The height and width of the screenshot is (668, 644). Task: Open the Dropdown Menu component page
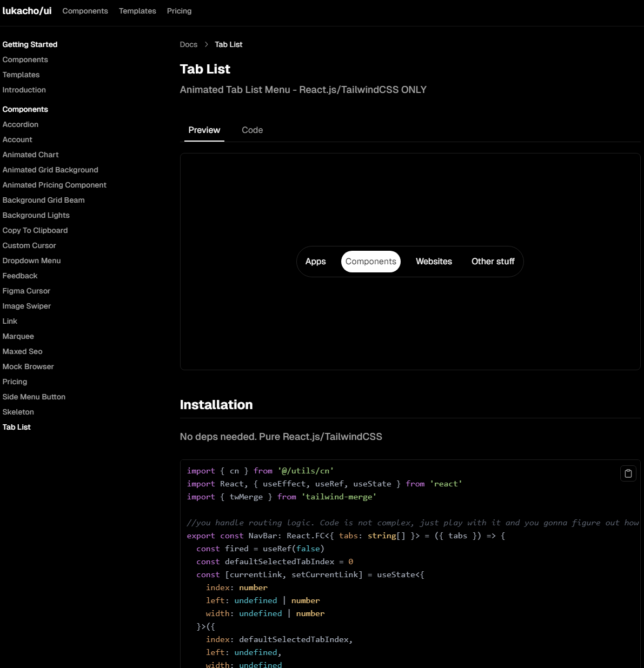pos(32,260)
